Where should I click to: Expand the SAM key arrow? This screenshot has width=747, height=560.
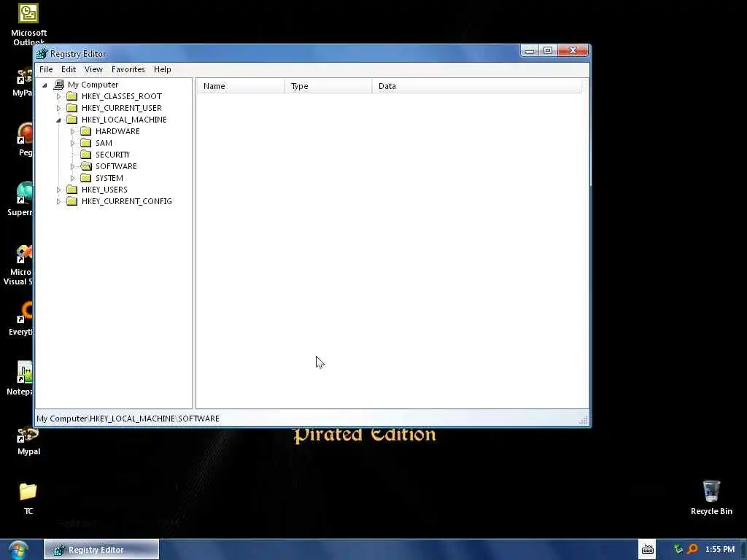pyautogui.click(x=72, y=144)
